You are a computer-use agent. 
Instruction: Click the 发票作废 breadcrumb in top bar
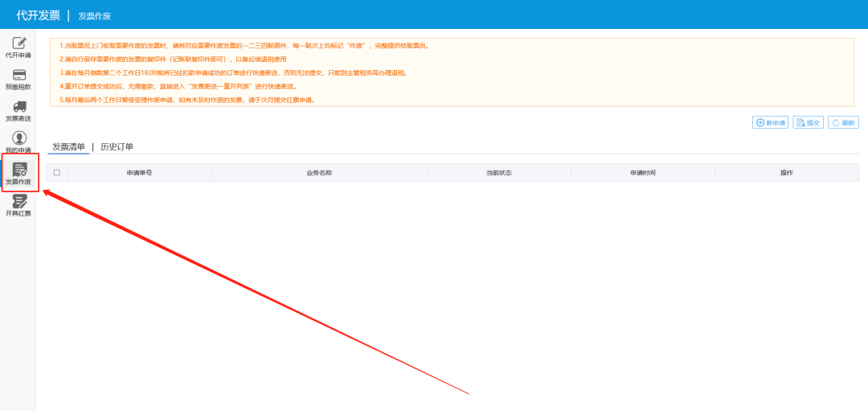(x=94, y=16)
